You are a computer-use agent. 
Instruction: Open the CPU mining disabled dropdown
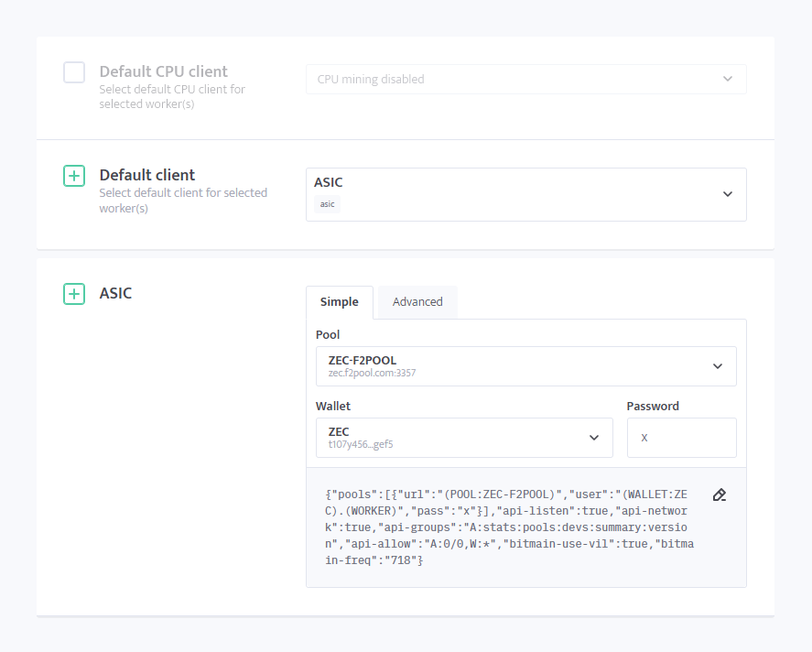pyautogui.click(x=526, y=80)
